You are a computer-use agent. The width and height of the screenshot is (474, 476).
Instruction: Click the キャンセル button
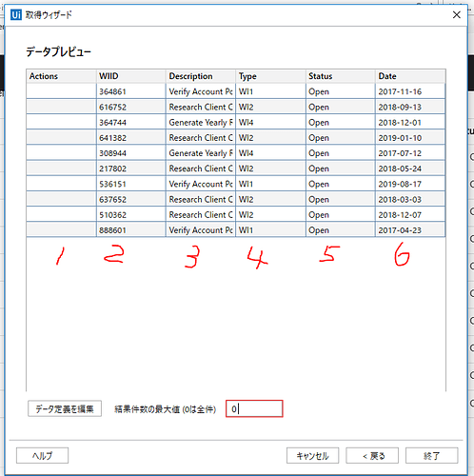(312, 456)
